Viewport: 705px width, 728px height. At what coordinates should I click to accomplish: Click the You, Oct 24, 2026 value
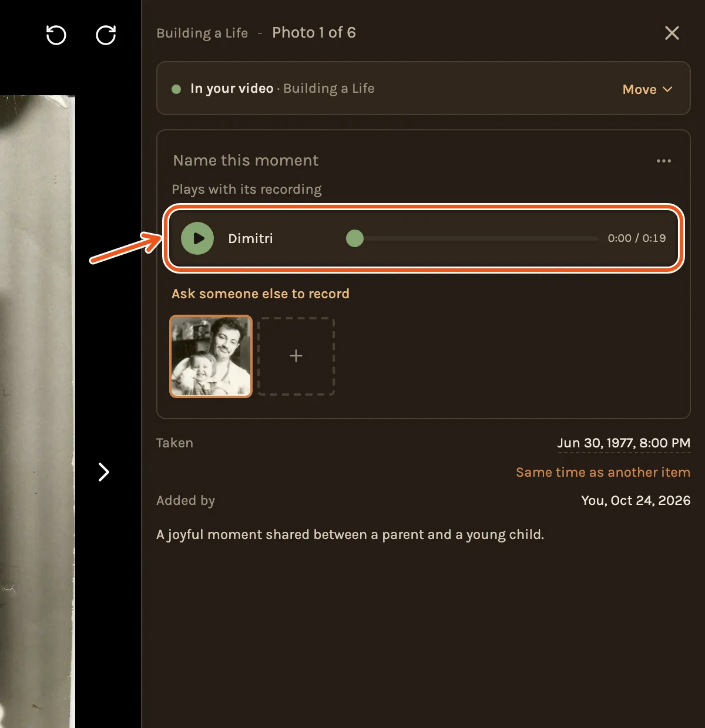tap(636, 500)
